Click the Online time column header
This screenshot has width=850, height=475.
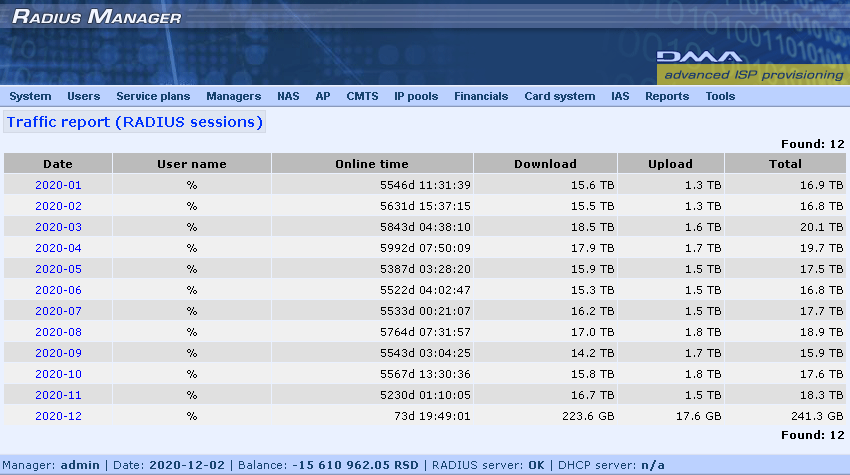pyautogui.click(x=372, y=164)
